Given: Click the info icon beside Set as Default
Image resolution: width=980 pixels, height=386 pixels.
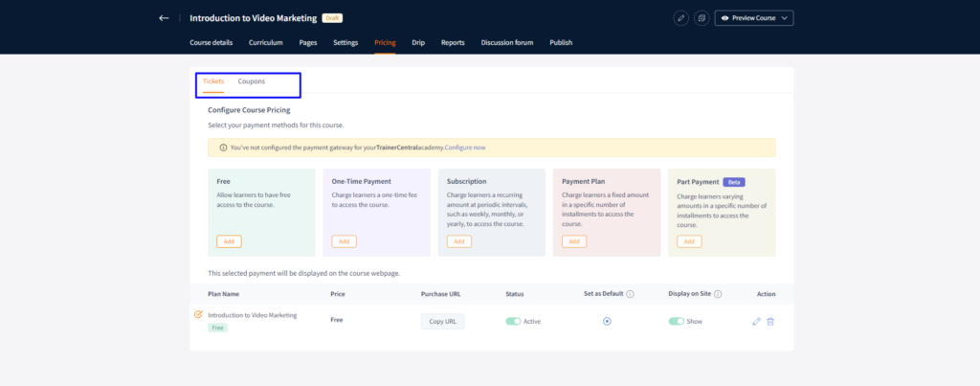Looking at the screenshot, I should tap(630, 294).
